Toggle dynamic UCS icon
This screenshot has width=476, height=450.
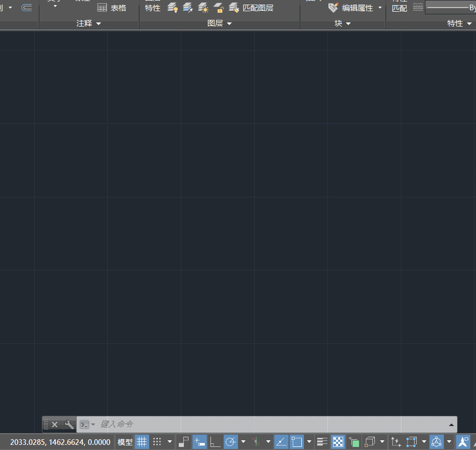tap(396, 442)
